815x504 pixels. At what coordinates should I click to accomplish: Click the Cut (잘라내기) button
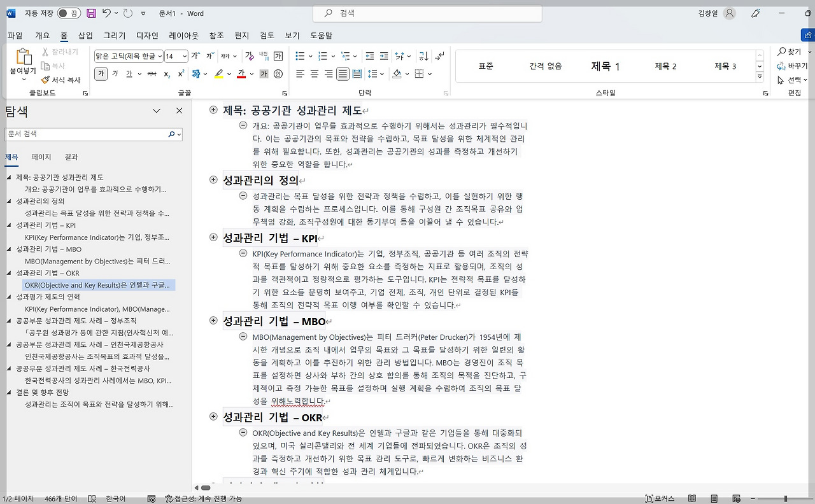click(x=60, y=52)
